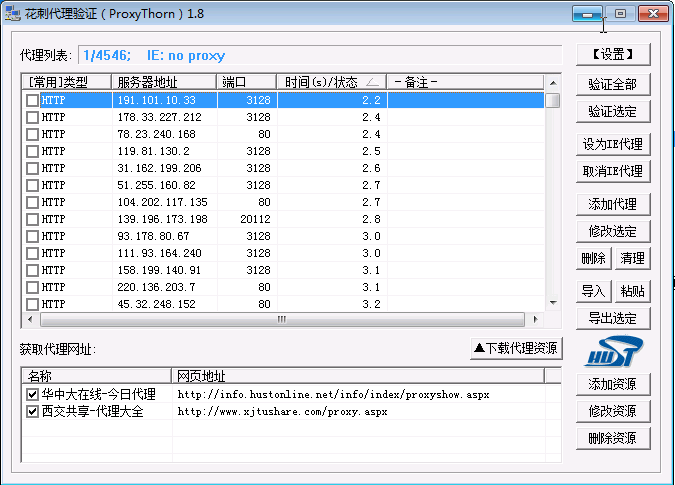The image size is (675, 485).
Task: Tick checkbox for proxy 45.32.248.152
Action: [x=32, y=304]
